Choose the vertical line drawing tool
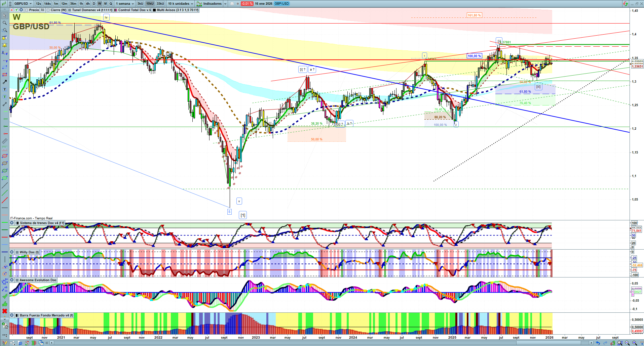 (x=5, y=259)
